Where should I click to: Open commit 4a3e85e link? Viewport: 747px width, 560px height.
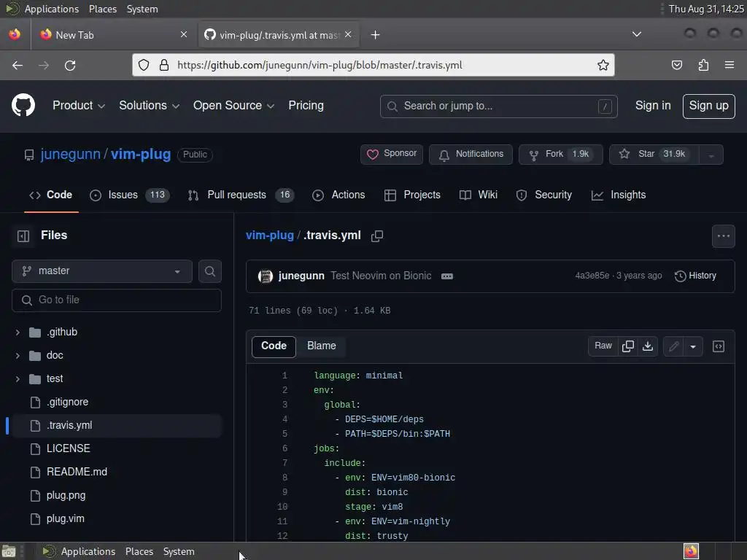592,276
